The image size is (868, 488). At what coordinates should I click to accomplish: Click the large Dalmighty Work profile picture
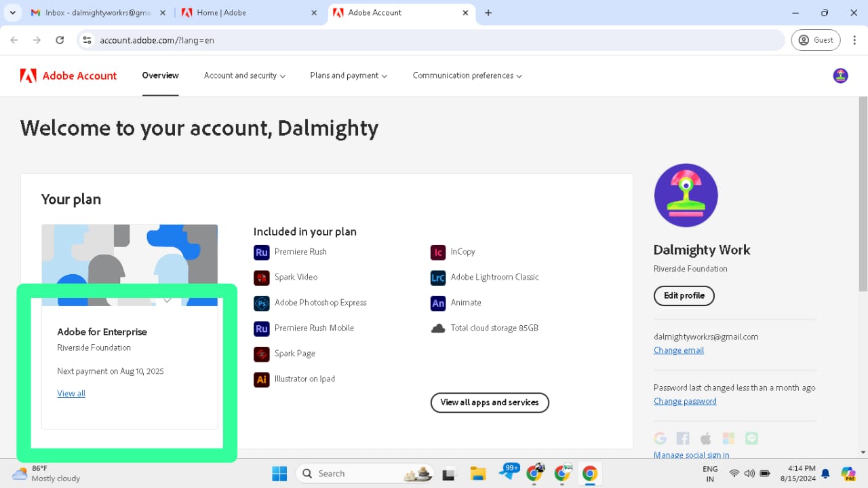(686, 195)
